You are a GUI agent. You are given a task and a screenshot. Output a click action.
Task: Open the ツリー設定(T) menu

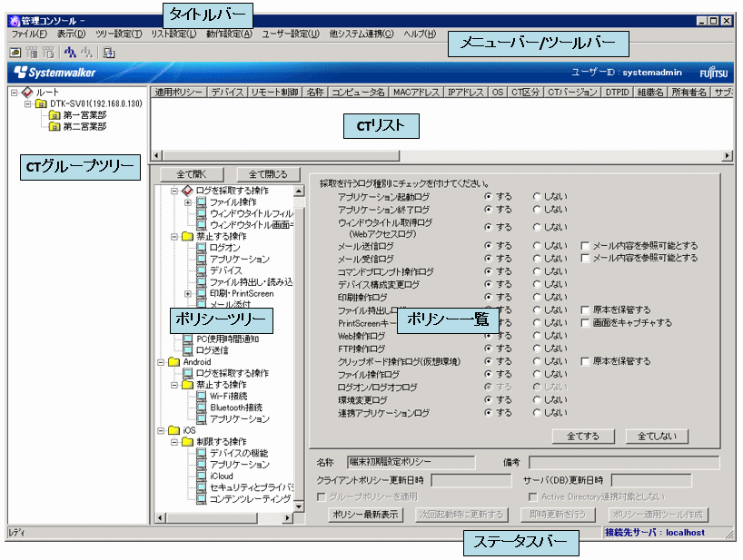[x=118, y=34]
